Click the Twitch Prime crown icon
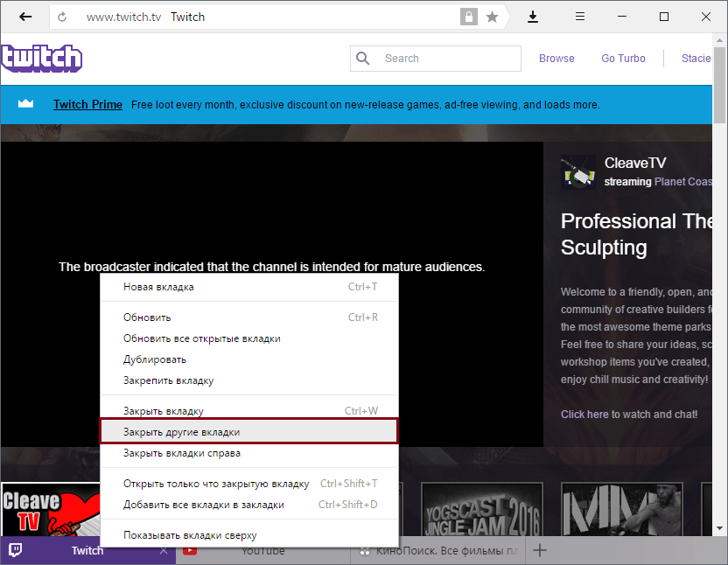The height and width of the screenshot is (565, 728). pos(26,104)
